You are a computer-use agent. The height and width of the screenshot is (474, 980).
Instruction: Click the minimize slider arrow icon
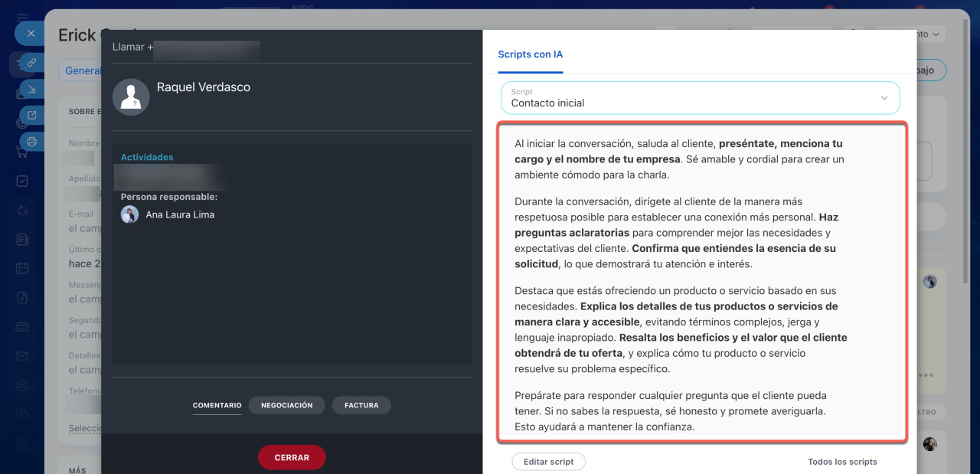(31, 90)
